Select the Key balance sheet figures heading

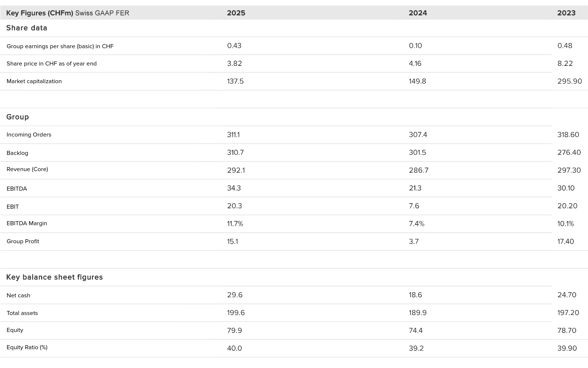pos(54,277)
